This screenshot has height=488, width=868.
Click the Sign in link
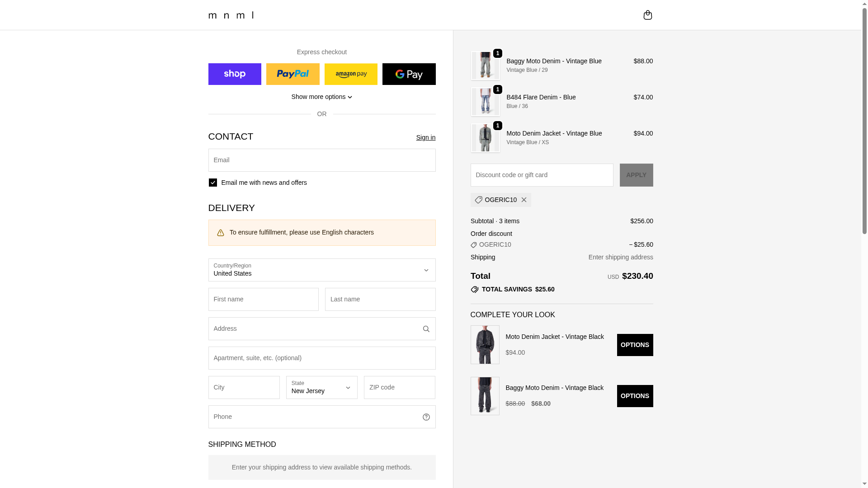click(425, 137)
